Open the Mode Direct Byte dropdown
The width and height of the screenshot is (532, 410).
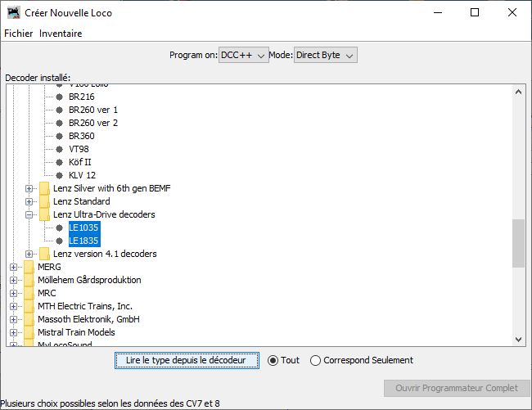coord(326,55)
